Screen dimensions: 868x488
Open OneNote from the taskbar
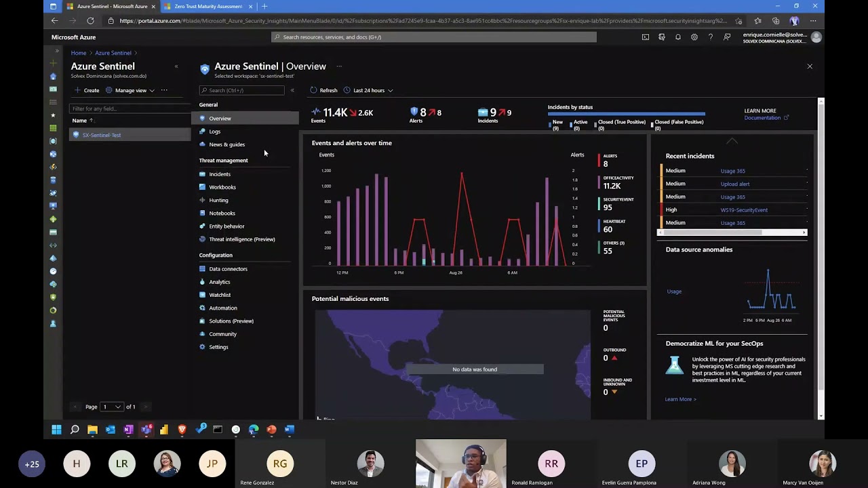128,429
